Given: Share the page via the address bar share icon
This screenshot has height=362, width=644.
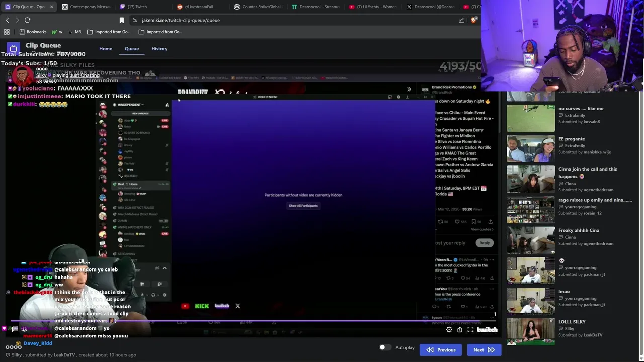Looking at the screenshot, I should 461,20.
